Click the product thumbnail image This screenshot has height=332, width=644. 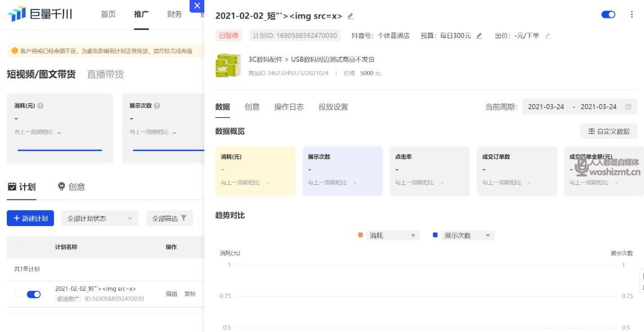pyautogui.click(x=228, y=65)
